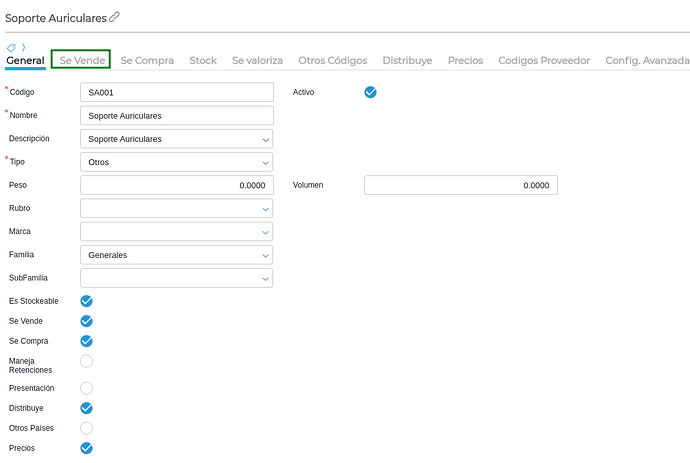Screen dimensions: 690x463
Task: Open the Rubro dropdown
Action: pyautogui.click(x=176, y=209)
